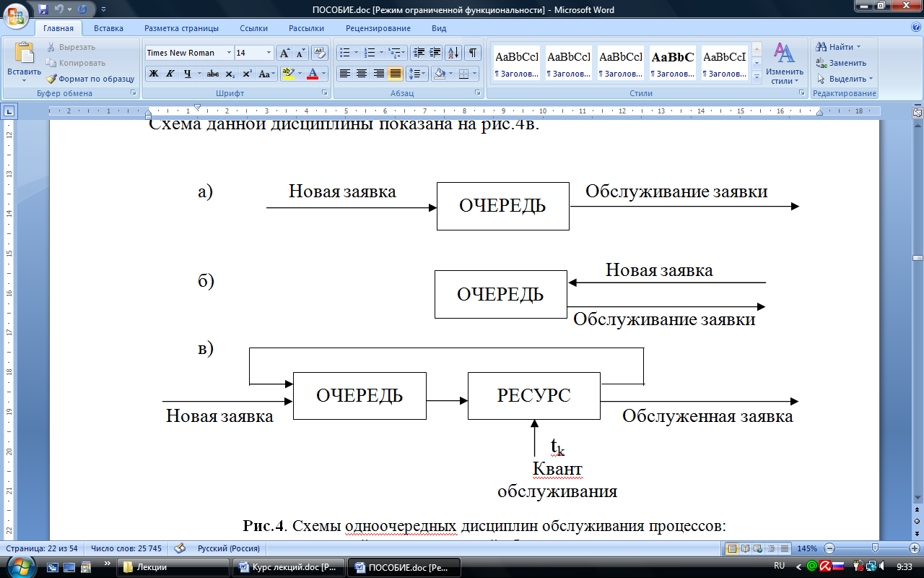The width and height of the screenshot is (924, 578).
Task: Open Найти search
Action: pyautogui.click(x=839, y=47)
